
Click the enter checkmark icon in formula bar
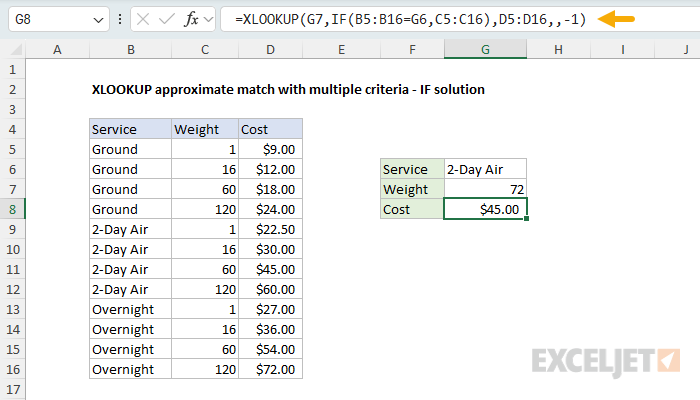pos(167,19)
